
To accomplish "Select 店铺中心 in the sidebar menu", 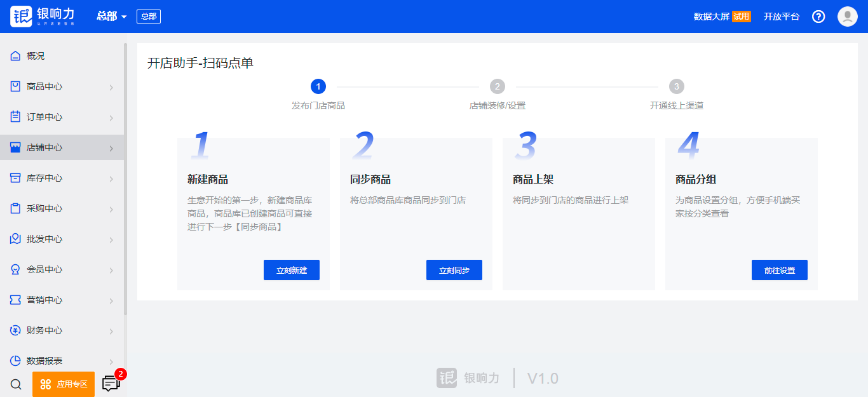I will pyautogui.click(x=44, y=147).
